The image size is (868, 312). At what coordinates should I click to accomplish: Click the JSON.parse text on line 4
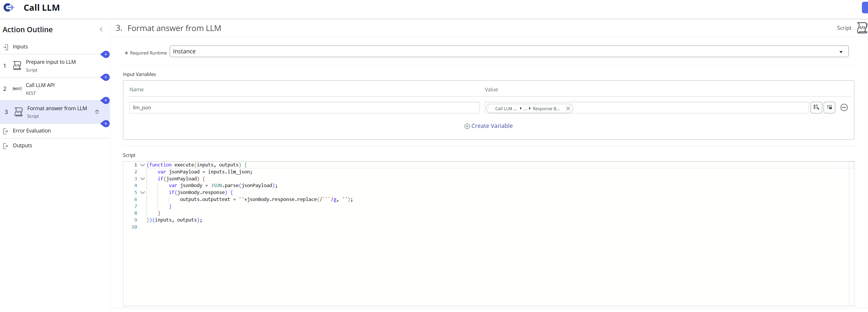pos(225,186)
